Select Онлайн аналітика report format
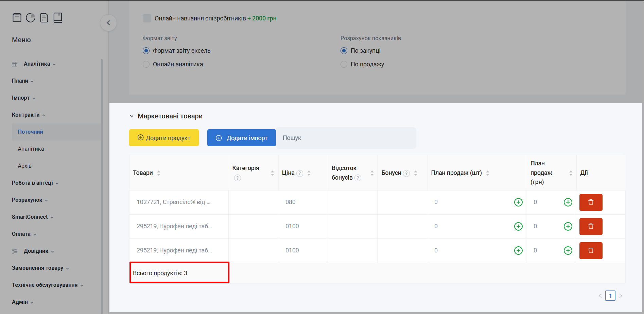Image resolution: width=644 pixels, height=314 pixels. (146, 64)
